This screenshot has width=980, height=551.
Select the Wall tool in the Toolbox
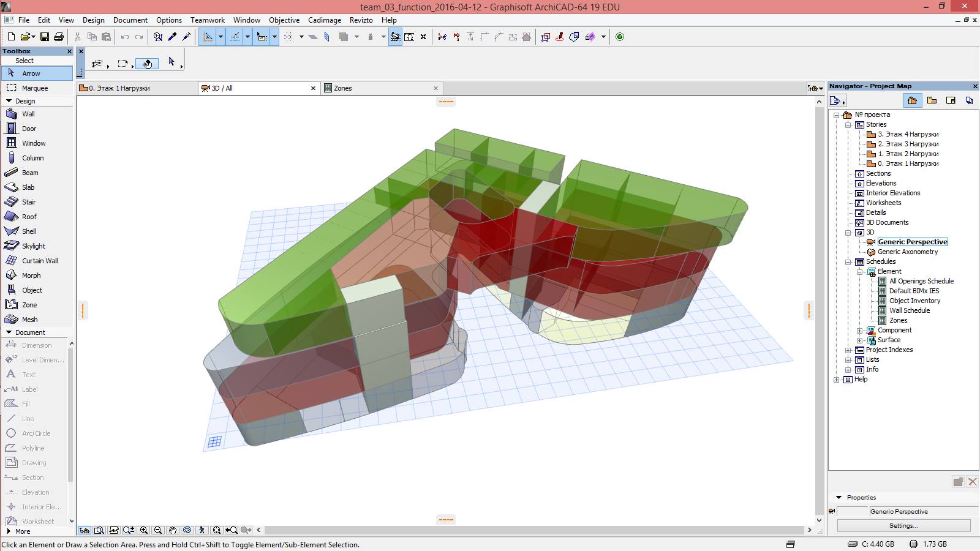pos(37,114)
